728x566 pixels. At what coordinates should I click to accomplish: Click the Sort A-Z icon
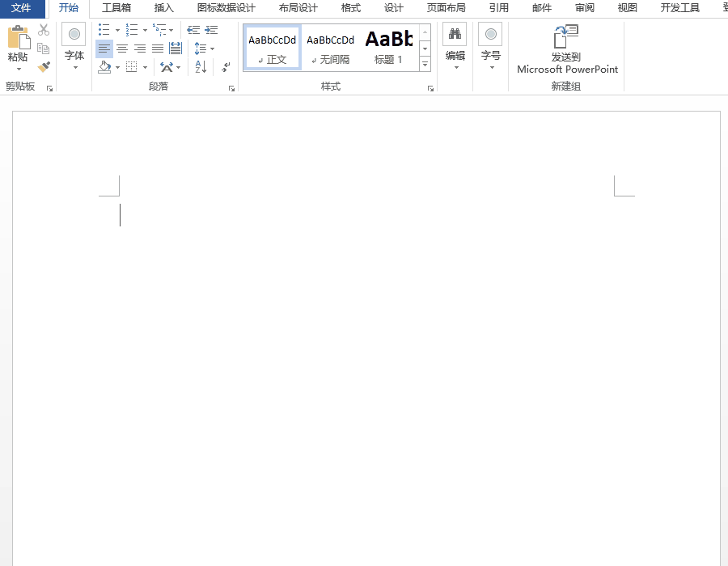[x=201, y=67]
